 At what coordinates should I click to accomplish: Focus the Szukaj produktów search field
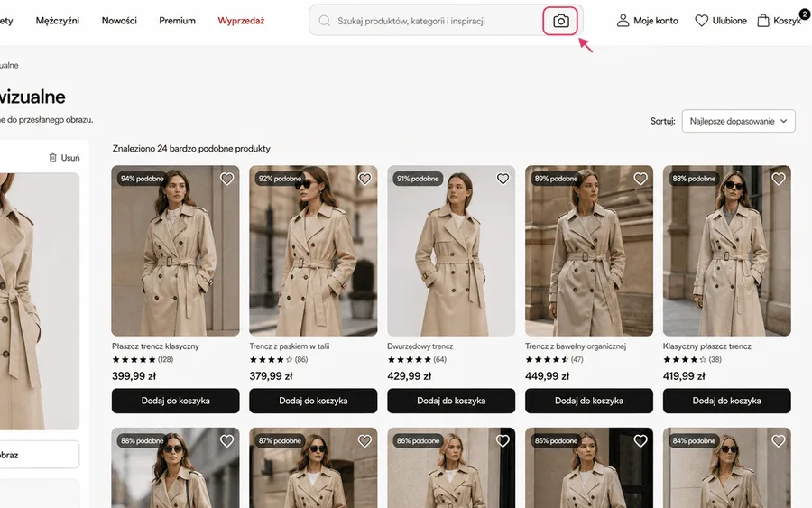(437, 21)
